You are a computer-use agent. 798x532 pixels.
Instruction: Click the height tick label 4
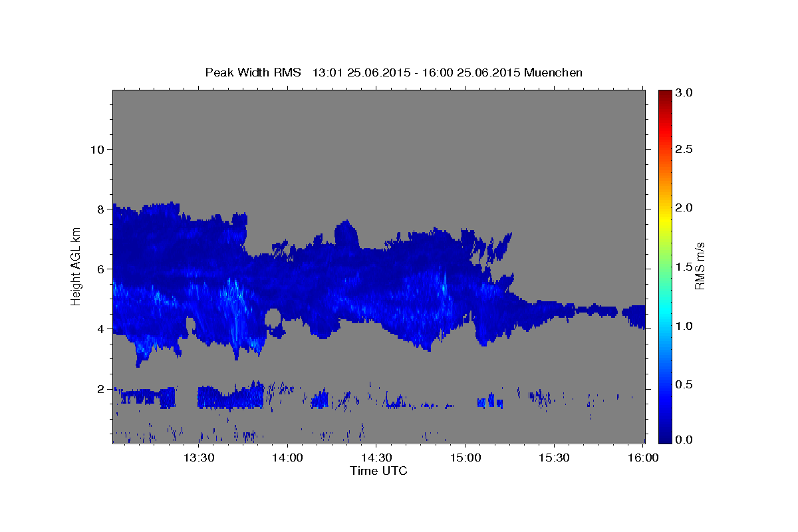coord(99,329)
